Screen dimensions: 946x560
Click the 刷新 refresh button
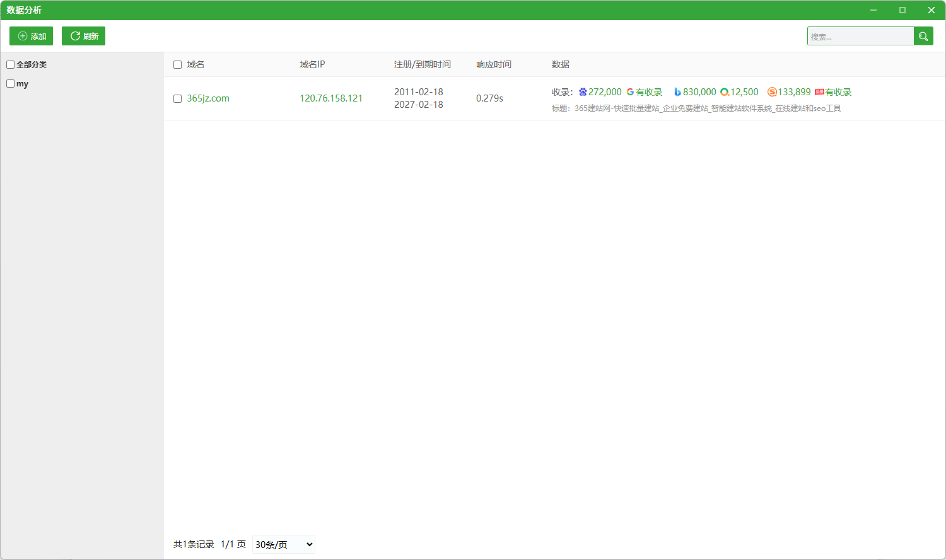[x=83, y=36]
